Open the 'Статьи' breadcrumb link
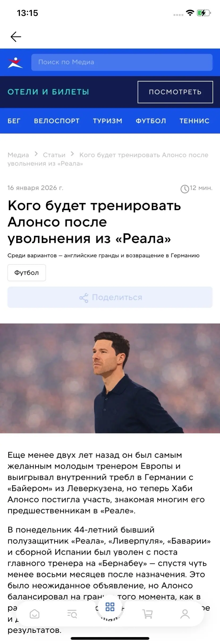 pos(54,155)
